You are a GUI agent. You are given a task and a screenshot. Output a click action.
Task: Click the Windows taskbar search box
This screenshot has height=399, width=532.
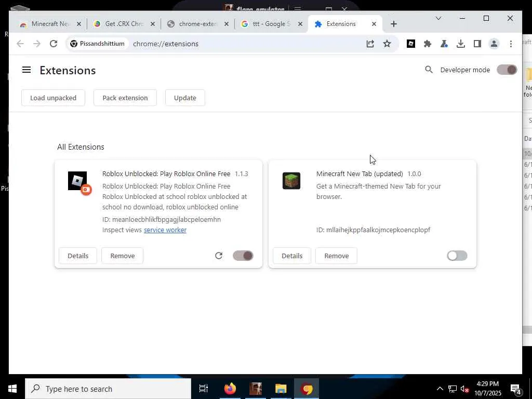coord(108,389)
